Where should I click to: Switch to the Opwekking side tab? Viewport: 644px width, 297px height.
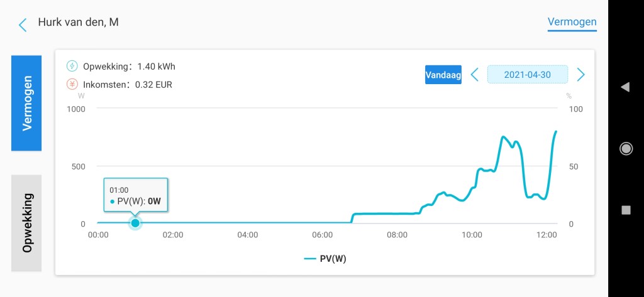pyautogui.click(x=26, y=223)
